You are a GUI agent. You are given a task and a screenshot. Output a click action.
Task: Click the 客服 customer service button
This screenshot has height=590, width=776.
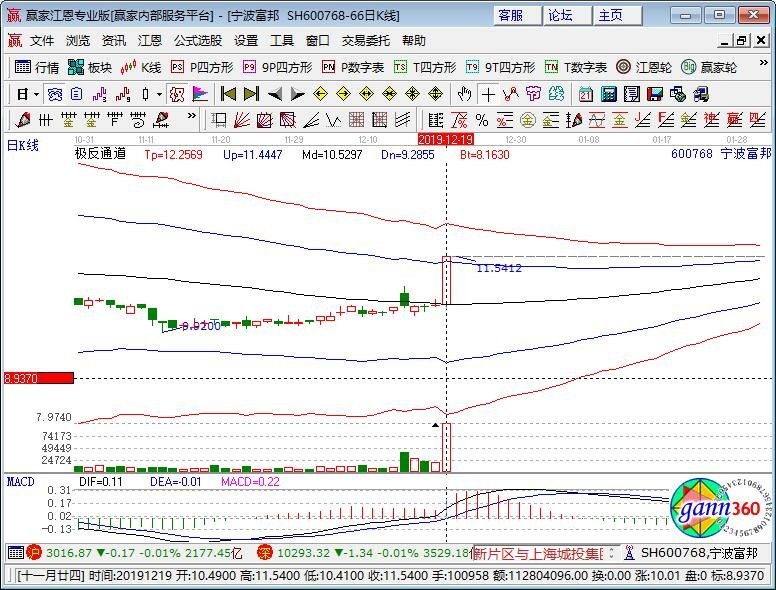pos(517,15)
